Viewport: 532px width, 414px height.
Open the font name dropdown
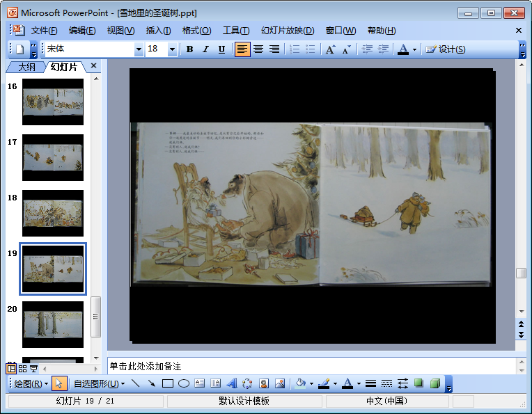[x=139, y=49]
